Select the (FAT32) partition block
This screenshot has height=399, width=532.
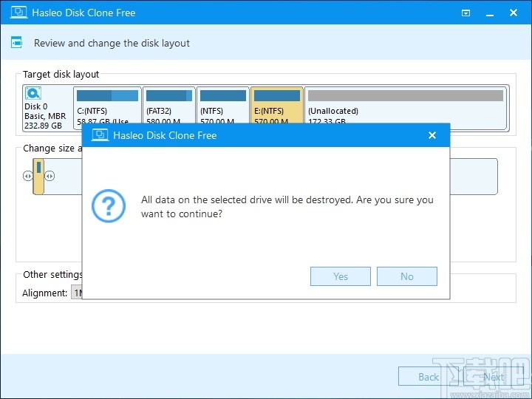pos(169,106)
